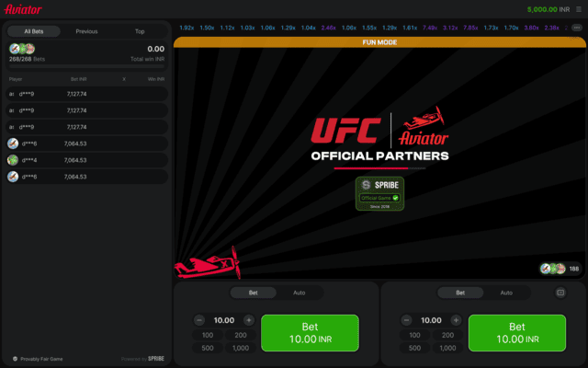Click the icon button beside the right panel's Auto tab

point(560,293)
